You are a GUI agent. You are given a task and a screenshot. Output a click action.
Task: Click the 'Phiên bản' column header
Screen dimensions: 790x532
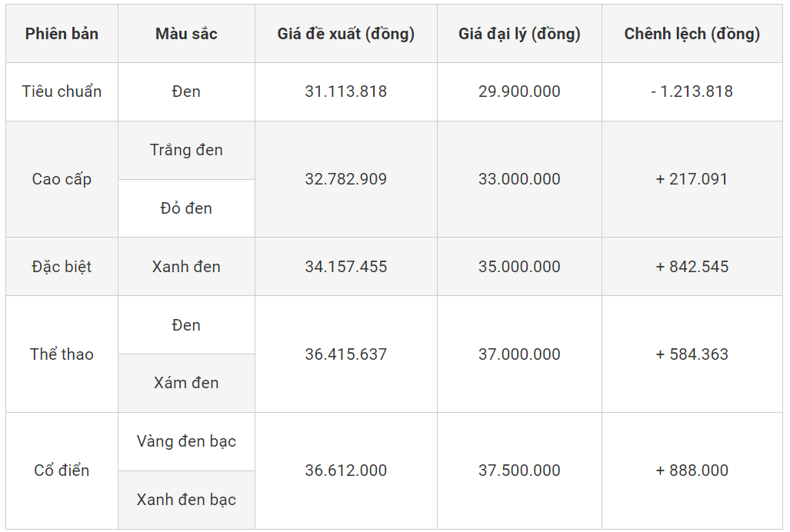[x=62, y=34]
